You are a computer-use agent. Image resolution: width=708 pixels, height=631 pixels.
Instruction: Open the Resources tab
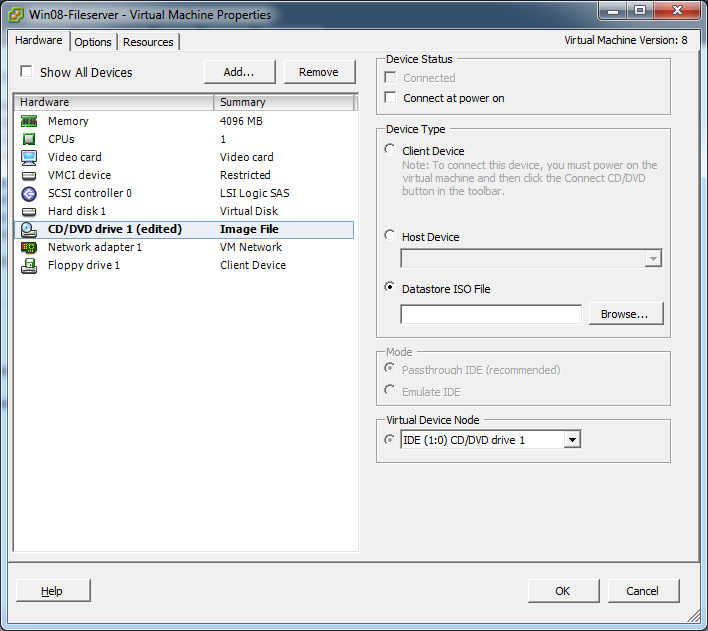(x=148, y=42)
